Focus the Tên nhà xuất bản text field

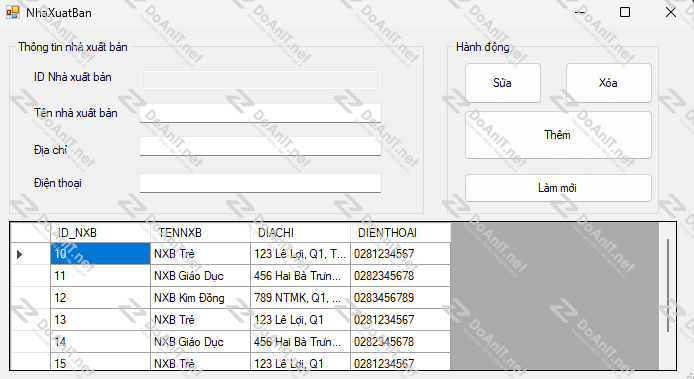tap(260, 113)
